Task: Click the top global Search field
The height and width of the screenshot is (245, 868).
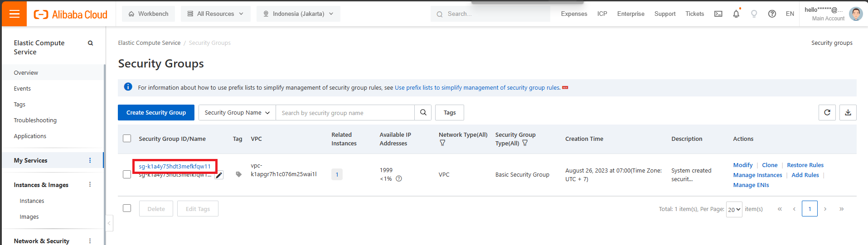Action: [x=490, y=14]
